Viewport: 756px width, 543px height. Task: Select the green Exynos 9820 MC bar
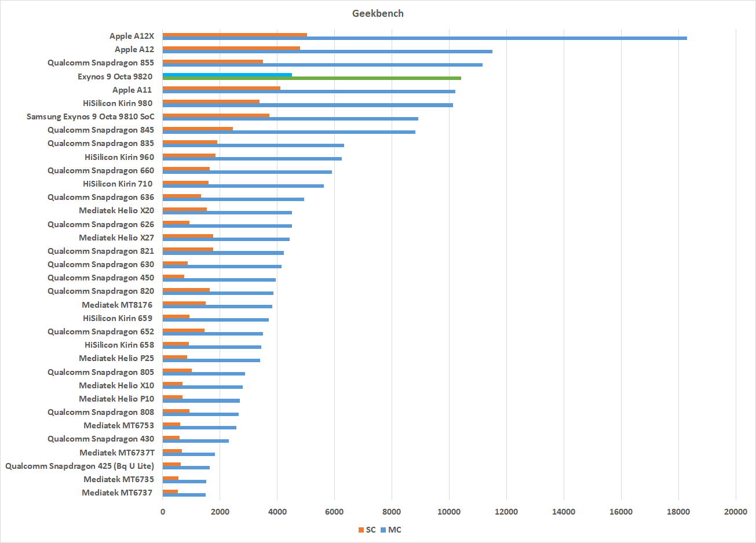point(312,78)
